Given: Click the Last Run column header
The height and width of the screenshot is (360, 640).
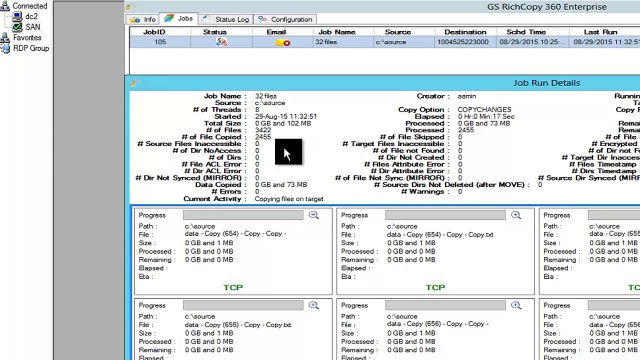Looking at the screenshot, I should (604, 32).
